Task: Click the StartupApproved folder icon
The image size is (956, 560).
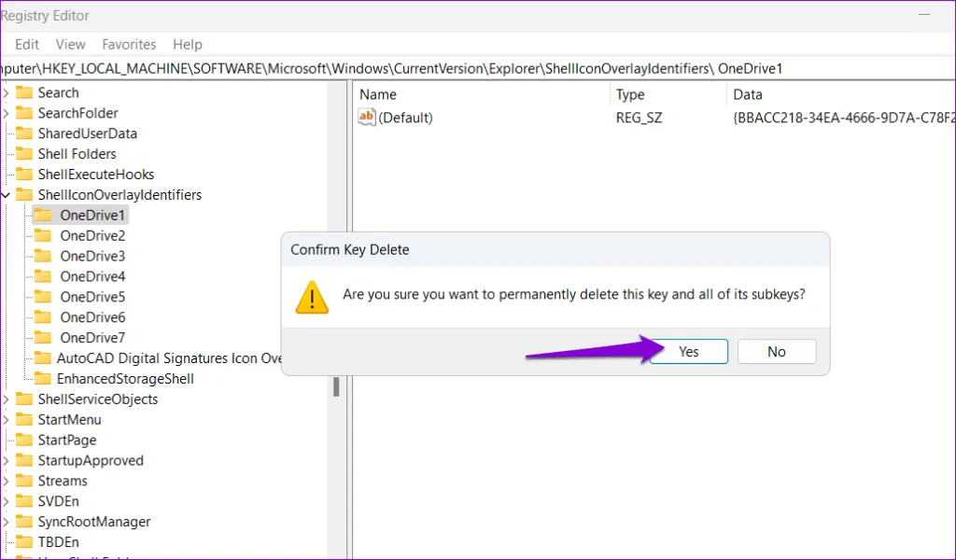Action: [x=22, y=460]
